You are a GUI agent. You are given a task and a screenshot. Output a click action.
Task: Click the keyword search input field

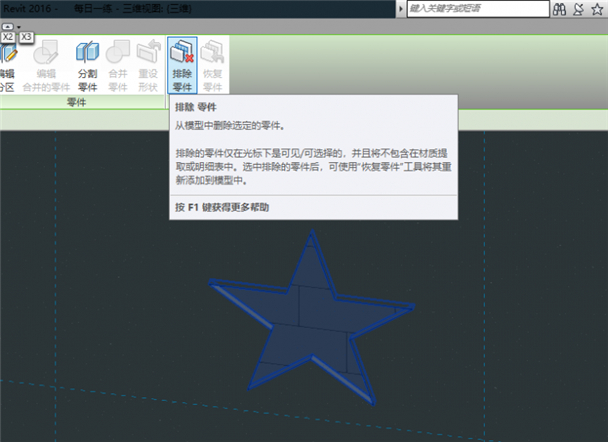point(478,9)
